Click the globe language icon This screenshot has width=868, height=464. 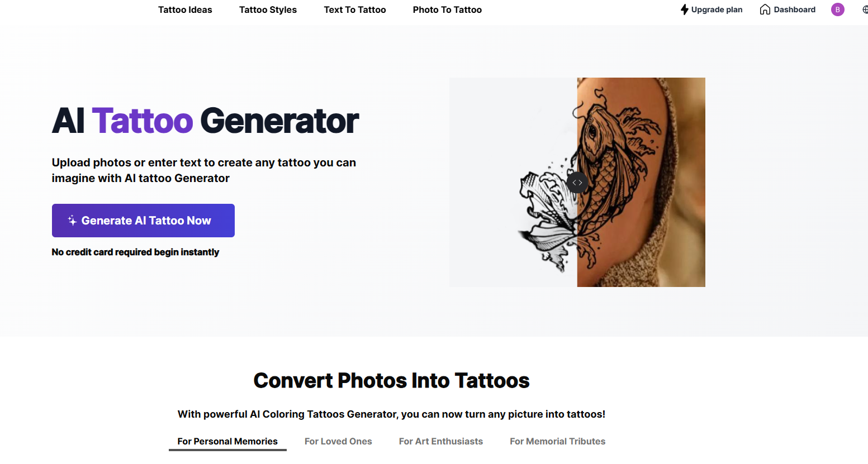865,9
